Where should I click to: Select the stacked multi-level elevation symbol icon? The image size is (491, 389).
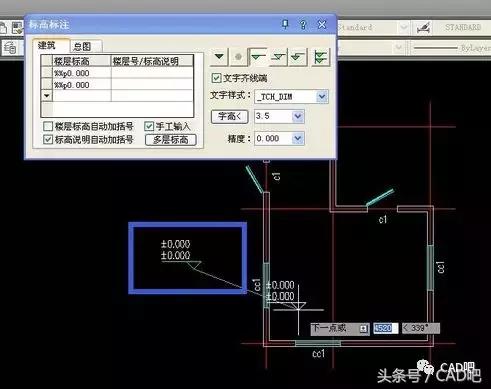[x=320, y=57]
